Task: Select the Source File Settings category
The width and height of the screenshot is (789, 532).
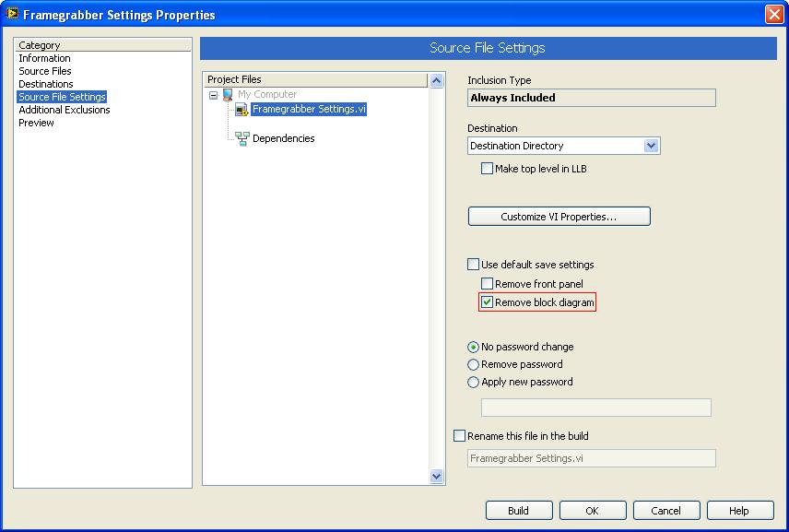Action: click(62, 97)
